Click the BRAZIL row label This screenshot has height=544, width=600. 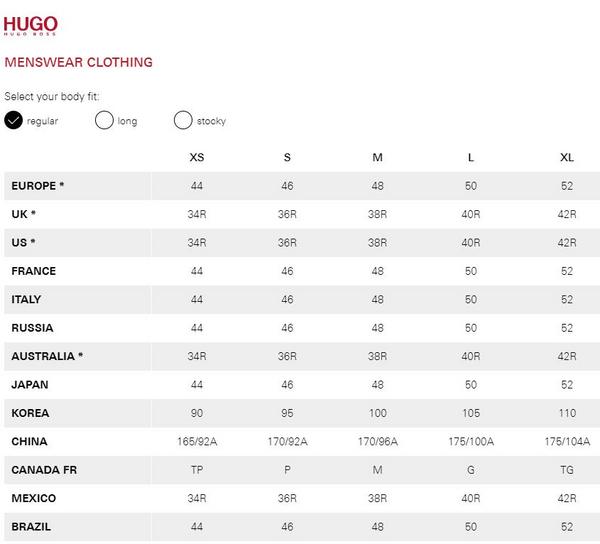tap(31, 526)
